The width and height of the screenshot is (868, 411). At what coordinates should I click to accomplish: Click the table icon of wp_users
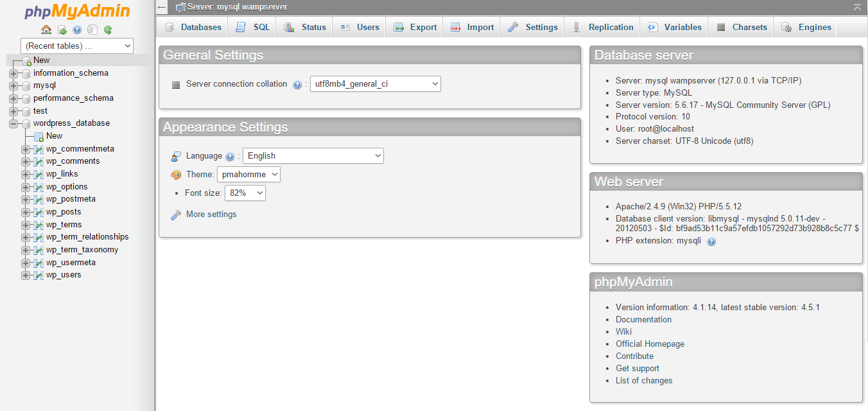(39, 275)
